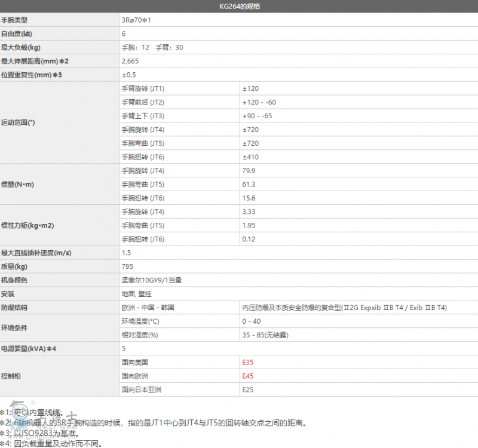Click the 3Rø70 wrist type value

(x=136, y=20)
